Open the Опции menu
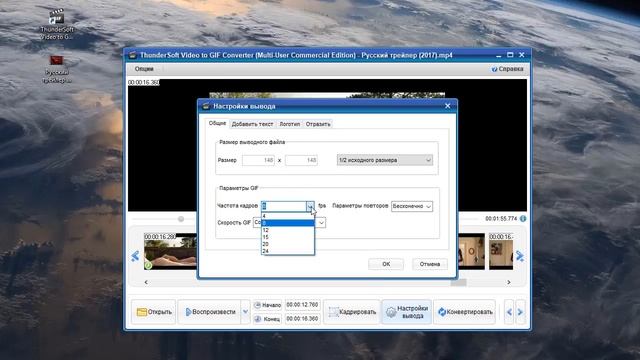Image resolution: width=640 pixels, height=360 pixels. click(x=144, y=69)
